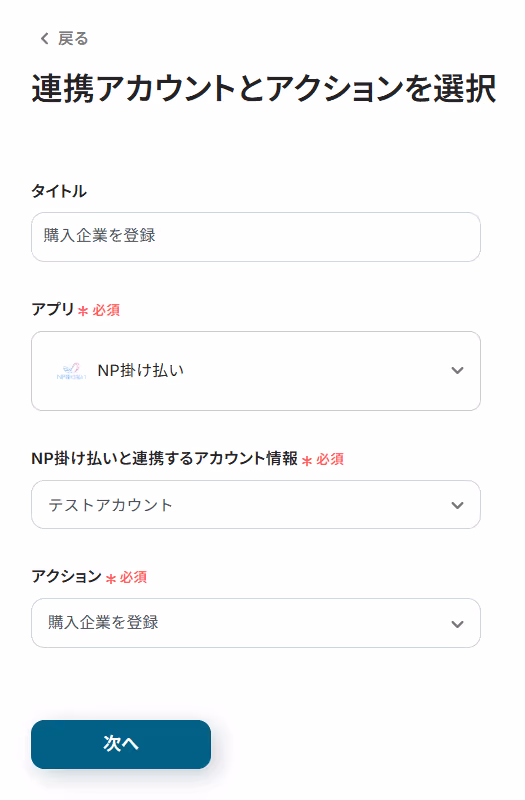The width and height of the screenshot is (525, 800).
Task: Open the NP掛け払い app selector
Action: point(256,371)
